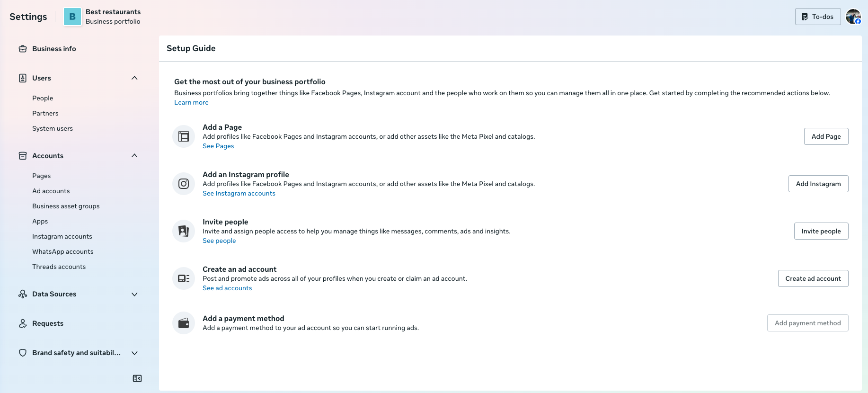Select the Users icon in the sidebar
This screenshot has width=868, height=393.
[x=23, y=78]
